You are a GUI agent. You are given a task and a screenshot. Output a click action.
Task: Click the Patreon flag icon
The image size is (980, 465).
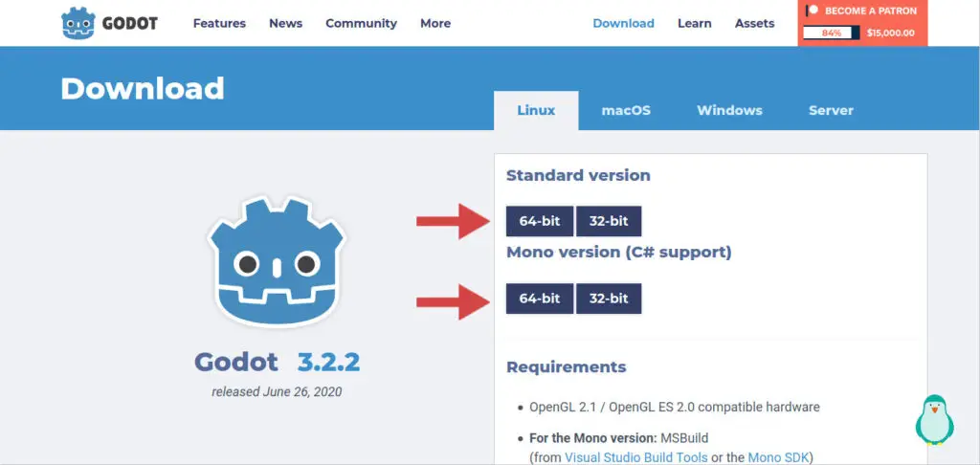click(x=812, y=11)
